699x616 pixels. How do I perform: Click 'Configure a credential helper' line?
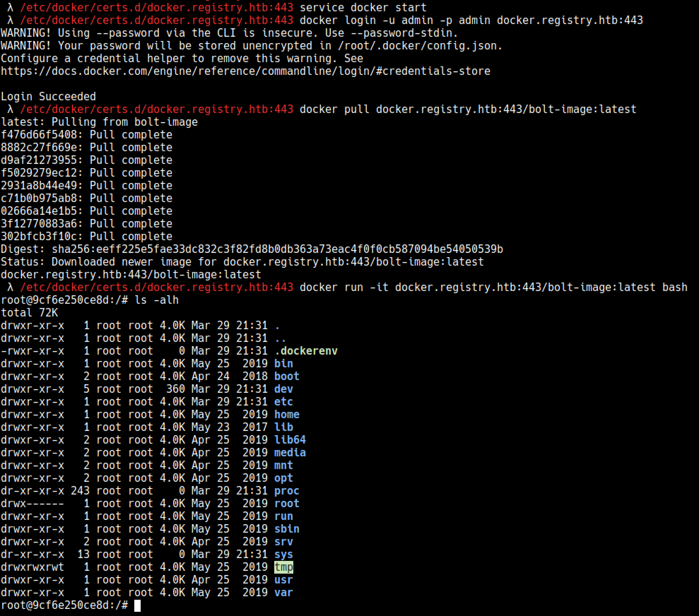[x=182, y=58]
